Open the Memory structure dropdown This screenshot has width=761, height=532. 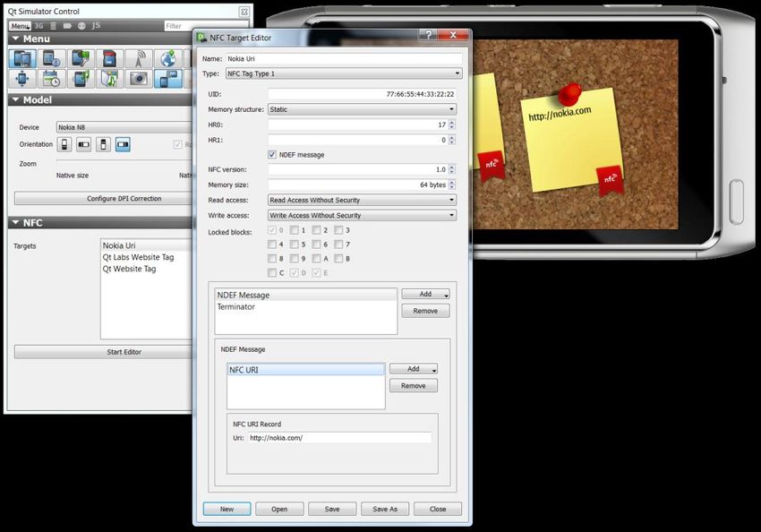click(x=362, y=109)
